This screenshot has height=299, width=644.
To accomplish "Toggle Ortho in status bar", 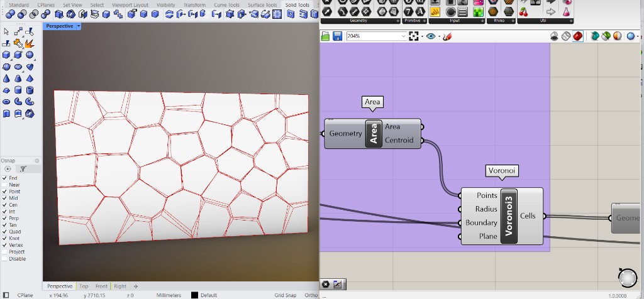I will [x=311, y=295].
